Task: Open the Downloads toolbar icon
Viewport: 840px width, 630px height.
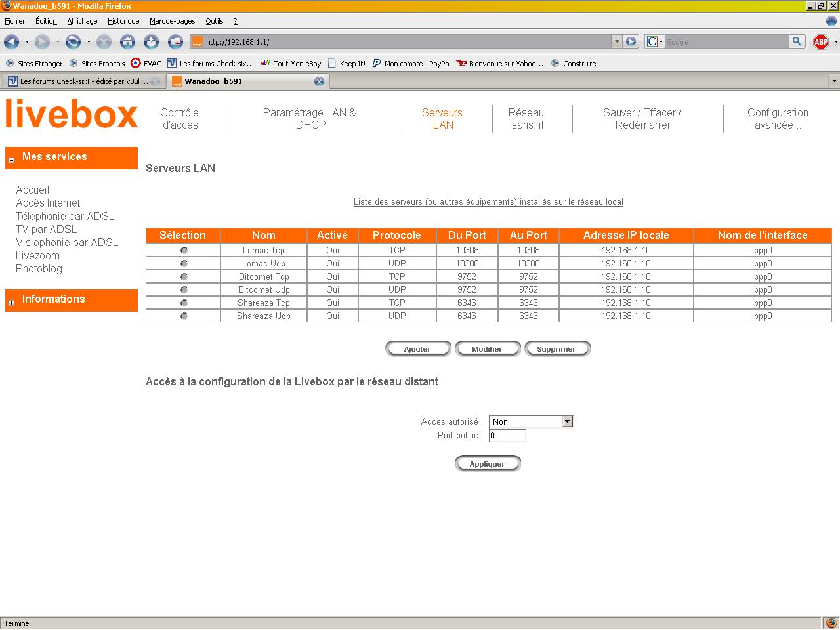Action: tap(152, 42)
